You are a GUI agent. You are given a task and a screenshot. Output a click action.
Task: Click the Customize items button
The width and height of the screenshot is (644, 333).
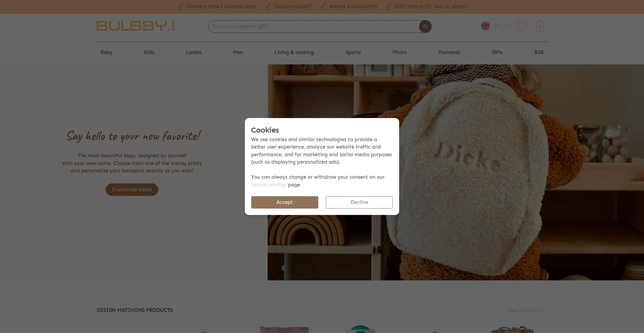coord(132,189)
